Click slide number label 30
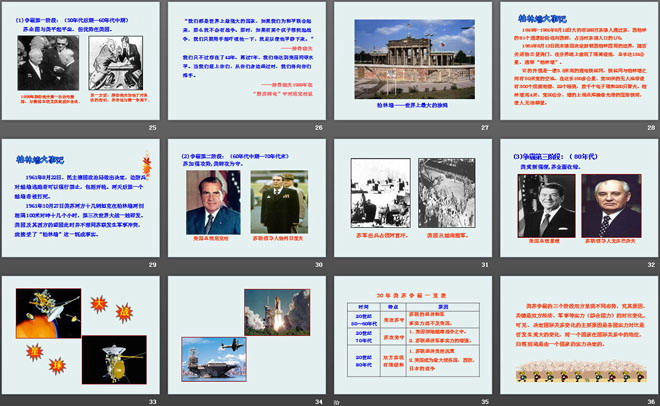The width and height of the screenshot is (660, 406). pyautogui.click(x=319, y=265)
